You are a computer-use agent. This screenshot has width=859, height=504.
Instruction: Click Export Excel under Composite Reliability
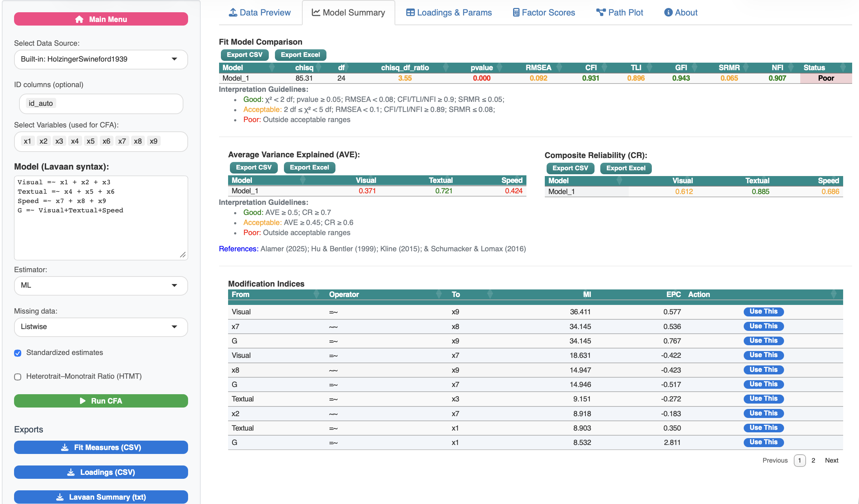tap(626, 168)
